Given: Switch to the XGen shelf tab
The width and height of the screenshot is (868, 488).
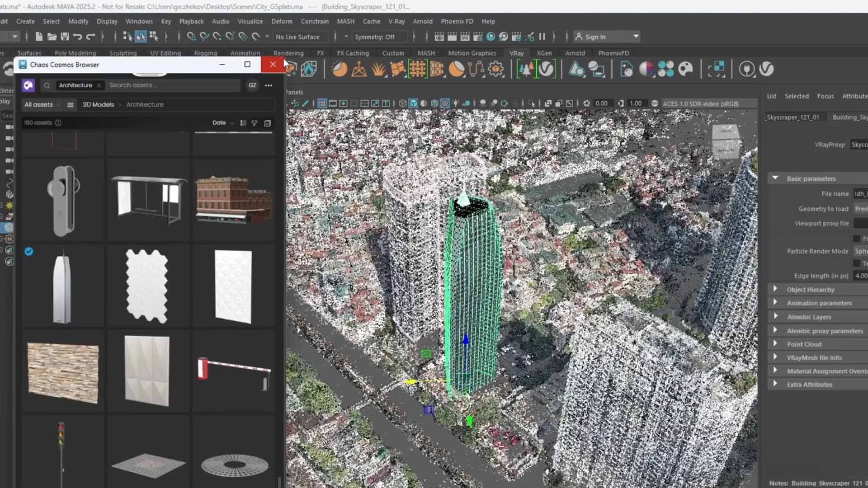Looking at the screenshot, I should pos(544,53).
